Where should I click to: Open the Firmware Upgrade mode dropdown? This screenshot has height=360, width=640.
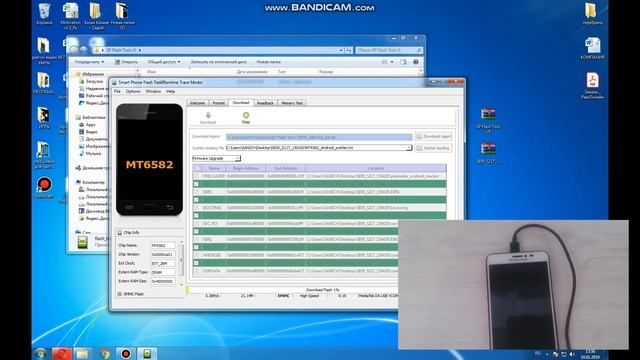tap(216, 158)
